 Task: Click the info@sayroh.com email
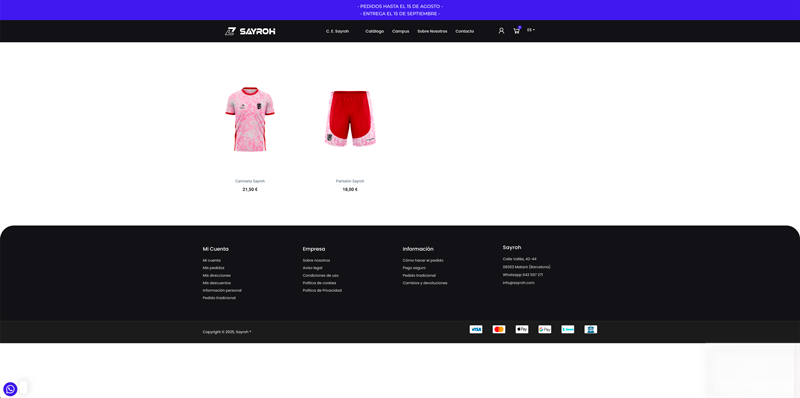[x=518, y=283]
